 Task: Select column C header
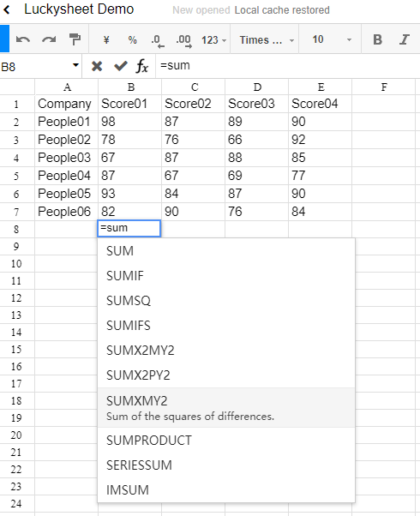pyautogui.click(x=194, y=87)
